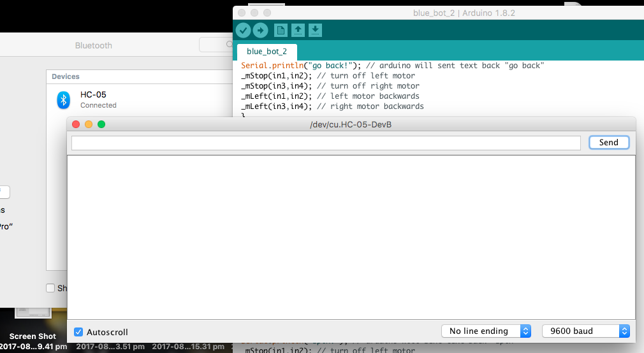Click the turn off left motor line
This screenshot has height=353, width=644.
(x=328, y=76)
